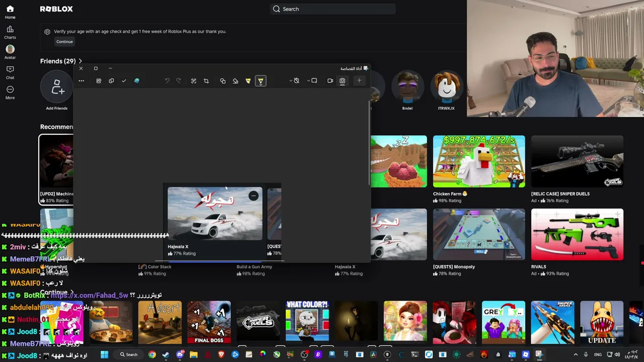644x362 pixels.
Task: Open the Xbox app from the taskbar
Action: [x=277, y=355]
